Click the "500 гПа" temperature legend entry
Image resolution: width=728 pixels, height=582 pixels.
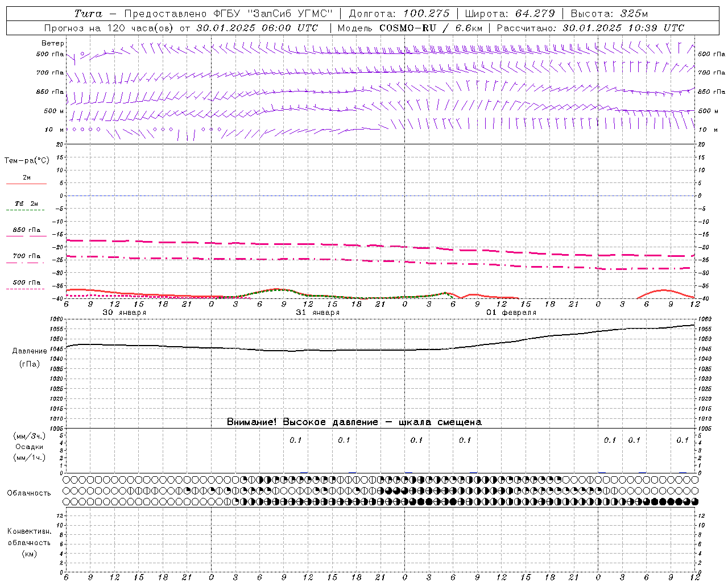coord(26,282)
